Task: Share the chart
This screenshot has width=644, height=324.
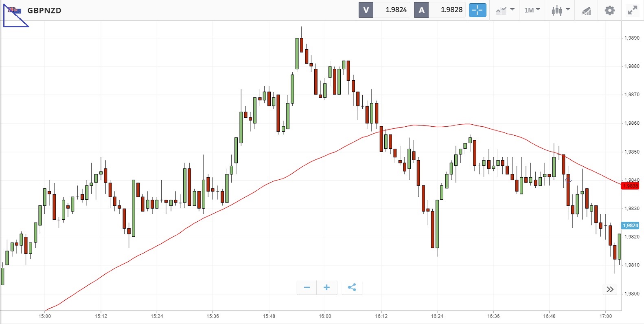Action: pyautogui.click(x=352, y=287)
